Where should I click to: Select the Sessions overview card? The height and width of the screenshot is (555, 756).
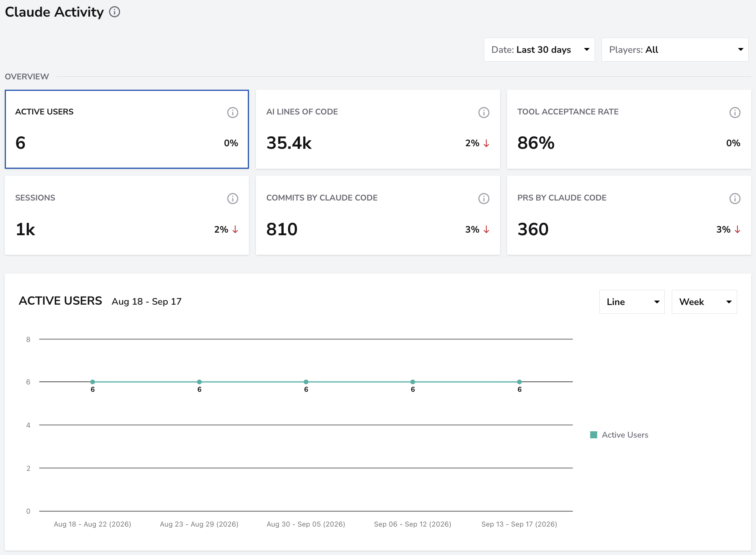(x=127, y=215)
